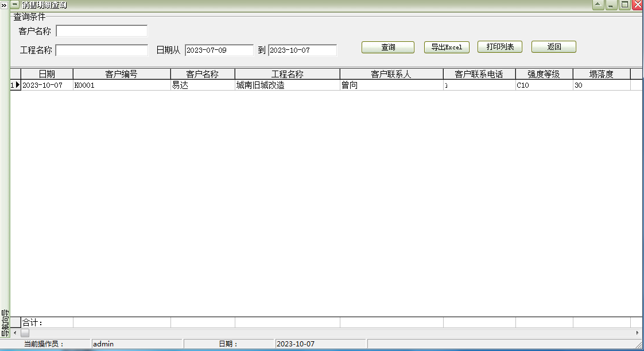Click the horizontal scrollbar left arrow
The height and width of the screenshot is (351, 644).
15,333
